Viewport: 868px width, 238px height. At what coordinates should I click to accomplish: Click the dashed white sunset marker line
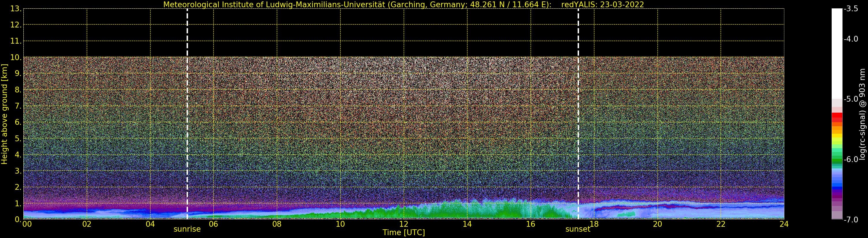578,114
